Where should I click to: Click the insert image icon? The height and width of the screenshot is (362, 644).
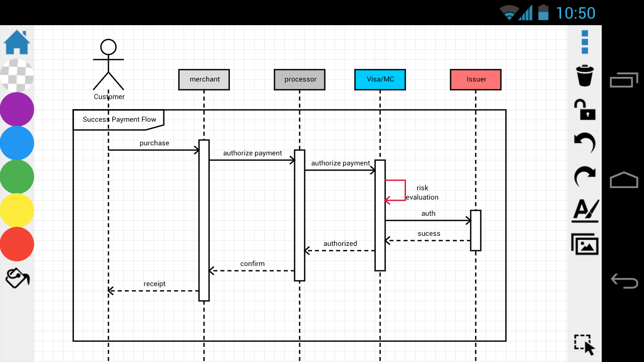point(584,245)
